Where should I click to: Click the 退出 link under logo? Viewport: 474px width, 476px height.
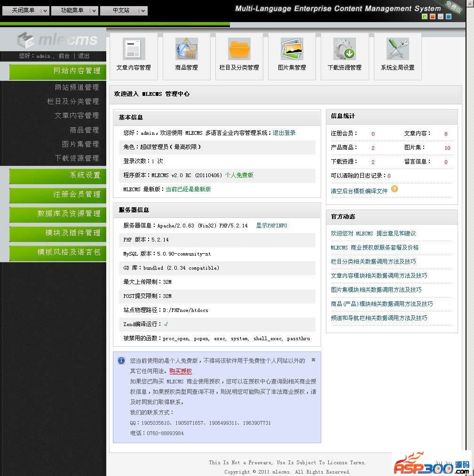pos(84,56)
